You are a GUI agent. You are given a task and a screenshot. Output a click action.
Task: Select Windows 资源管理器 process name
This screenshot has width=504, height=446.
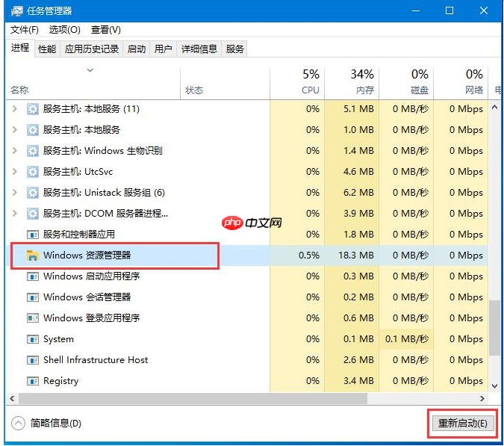pyautogui.click(x=87, y=255)
